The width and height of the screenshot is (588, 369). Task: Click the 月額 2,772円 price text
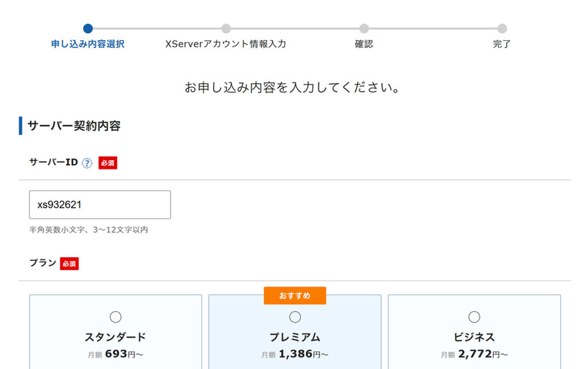pyautogui.click(x=474, y=355)
